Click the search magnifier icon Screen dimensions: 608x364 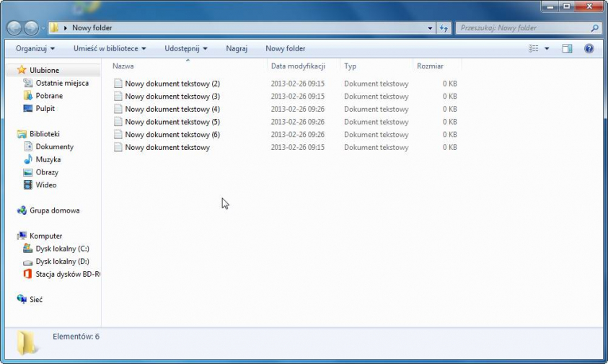click(x=595, y=28)
